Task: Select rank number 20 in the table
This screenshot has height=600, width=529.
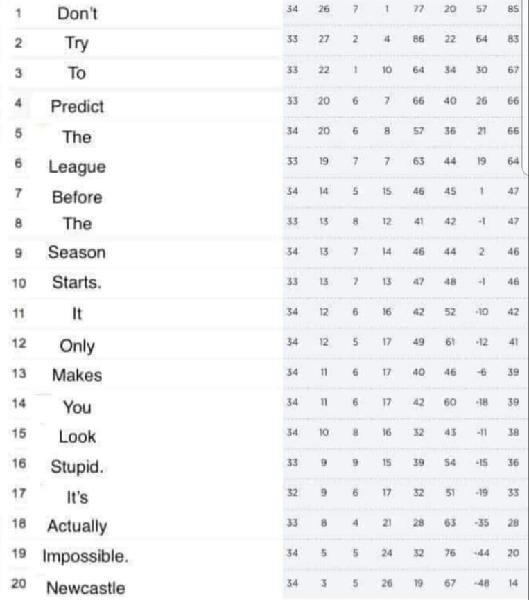Action: click(18, 584)
